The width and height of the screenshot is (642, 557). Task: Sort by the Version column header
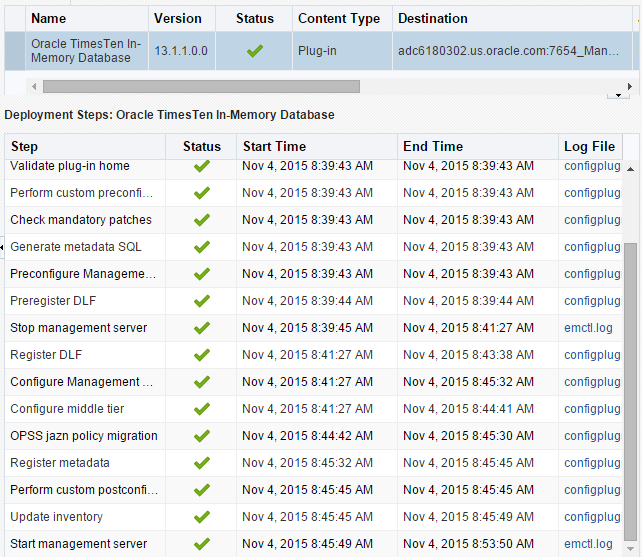click(x=182, y=18)
